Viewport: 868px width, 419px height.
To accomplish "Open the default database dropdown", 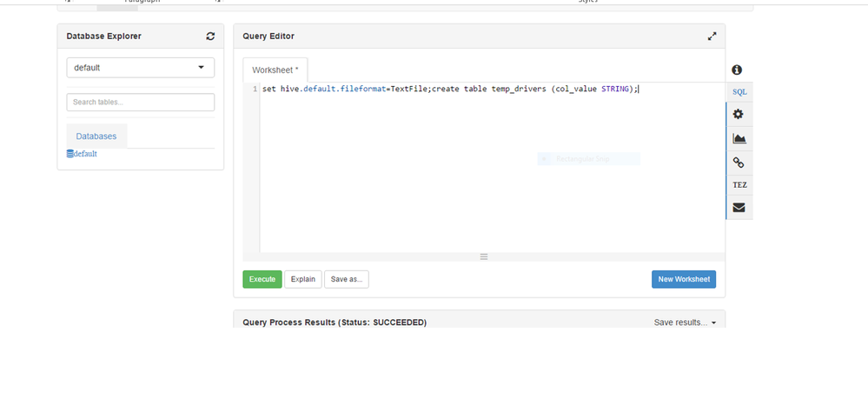I will (x=141, y=68).
